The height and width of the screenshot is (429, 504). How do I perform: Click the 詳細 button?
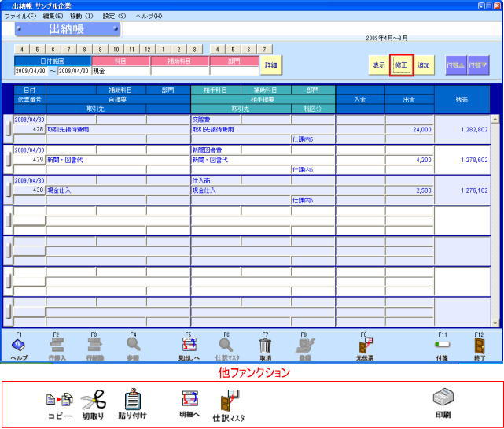[x=271, y=65]
